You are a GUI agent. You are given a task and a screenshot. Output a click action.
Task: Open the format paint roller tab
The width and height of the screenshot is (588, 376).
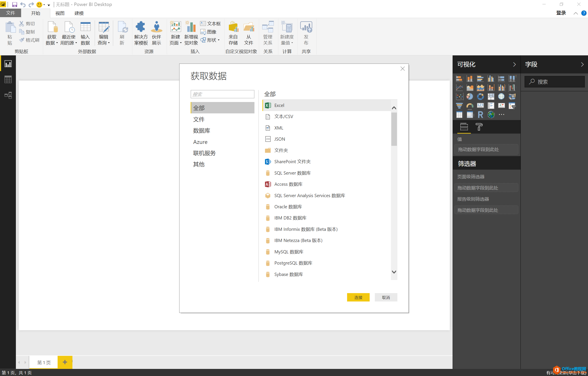coord(479,127)
